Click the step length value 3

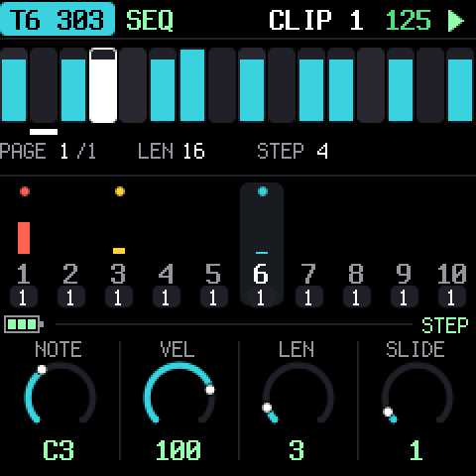(297, 450)
